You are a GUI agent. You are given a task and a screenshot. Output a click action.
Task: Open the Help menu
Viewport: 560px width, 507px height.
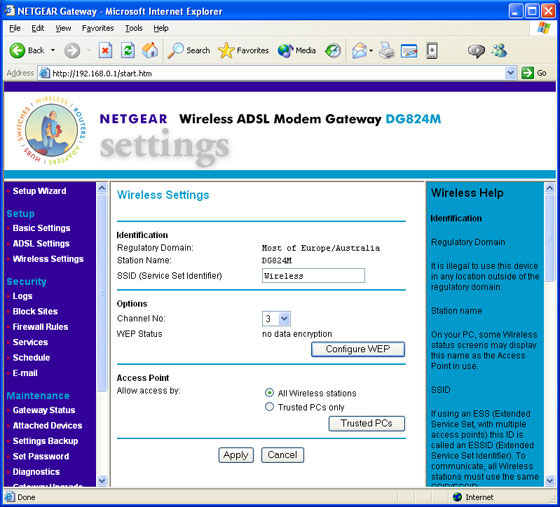tap(161, 28)
